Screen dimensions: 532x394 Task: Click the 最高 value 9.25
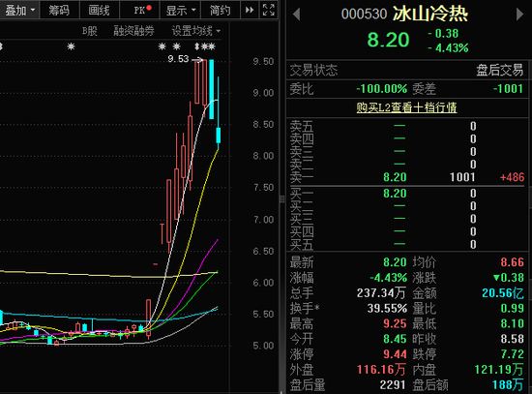pos(395,323)
